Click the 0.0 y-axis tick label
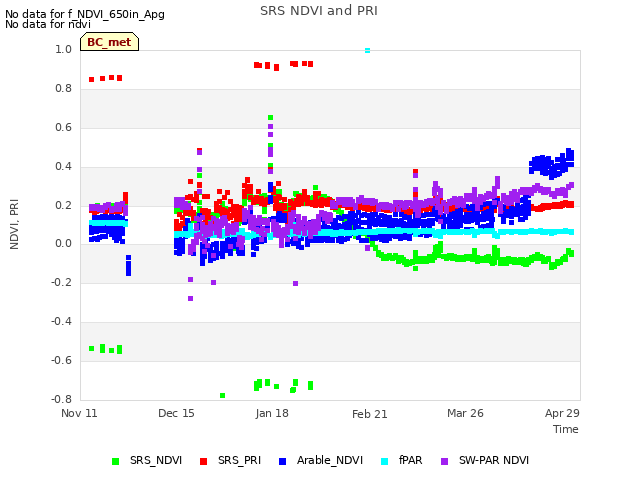The image size is (640, 480). (x=63, y=244)
